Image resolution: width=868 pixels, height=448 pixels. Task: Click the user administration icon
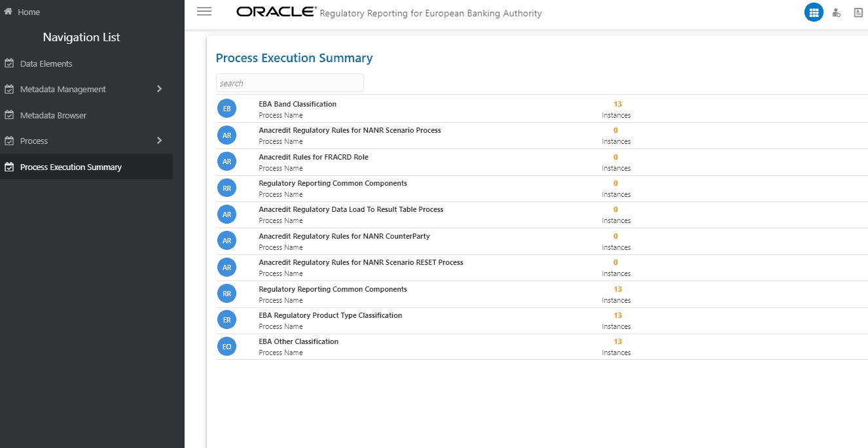pos(836,12)
